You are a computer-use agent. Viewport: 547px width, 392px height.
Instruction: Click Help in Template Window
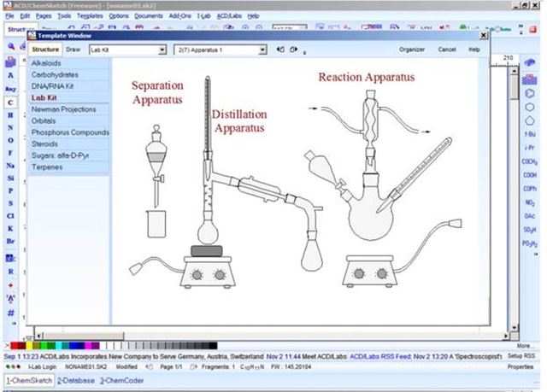tap(473, 50)
